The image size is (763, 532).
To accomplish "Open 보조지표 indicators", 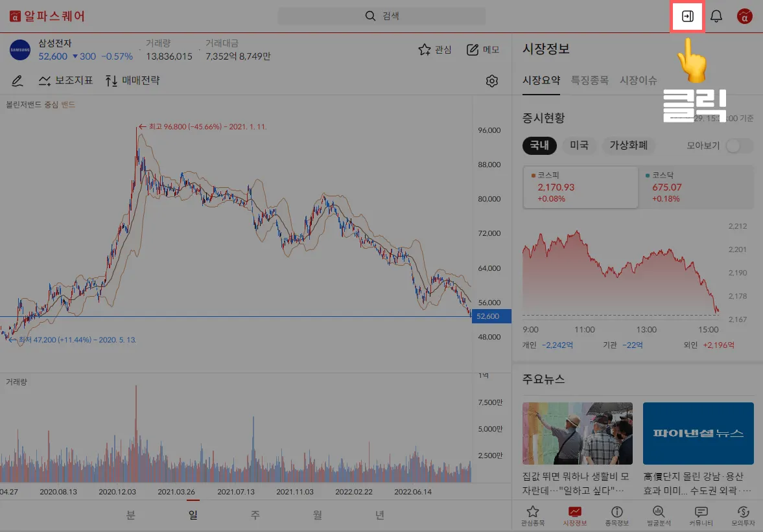I will [65, 81].
